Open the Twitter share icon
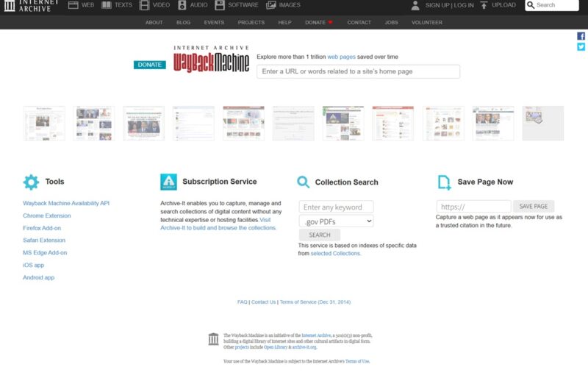 pos(581,47)
